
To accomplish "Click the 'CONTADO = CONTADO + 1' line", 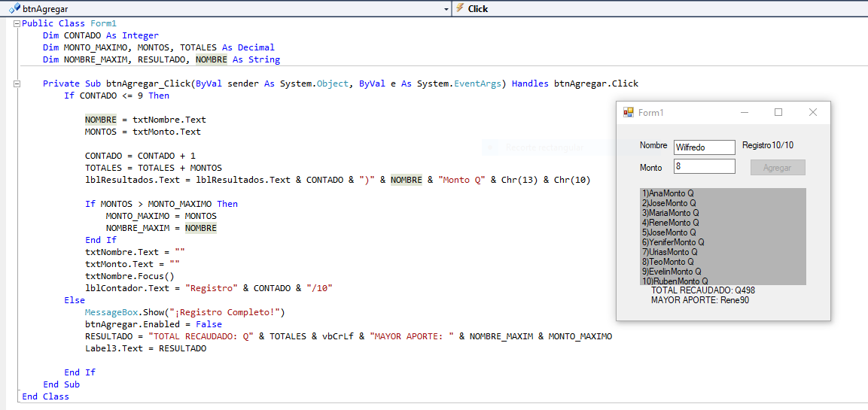I will (x=140, y=156).
